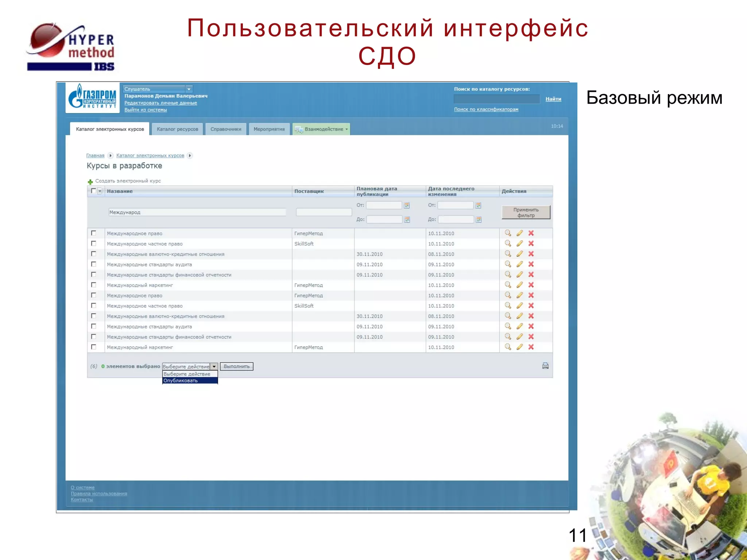
Task: Edit last 'Международный маркетинг' course in table
Action: 520,347
